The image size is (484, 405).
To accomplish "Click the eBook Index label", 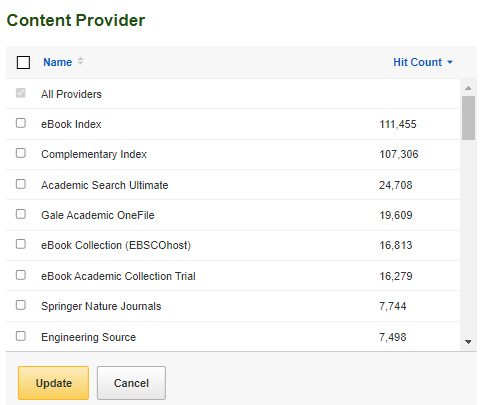I will point(71,124).
